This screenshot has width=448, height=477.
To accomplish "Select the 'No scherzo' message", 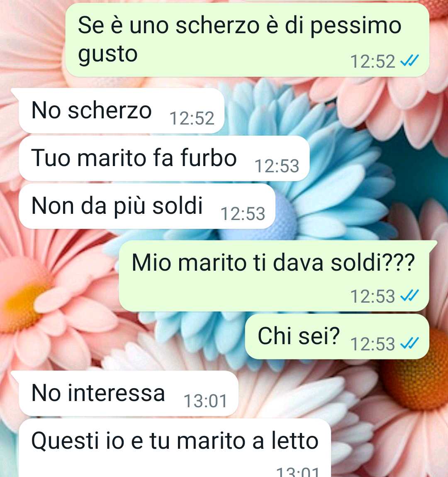I will [121, 111].
